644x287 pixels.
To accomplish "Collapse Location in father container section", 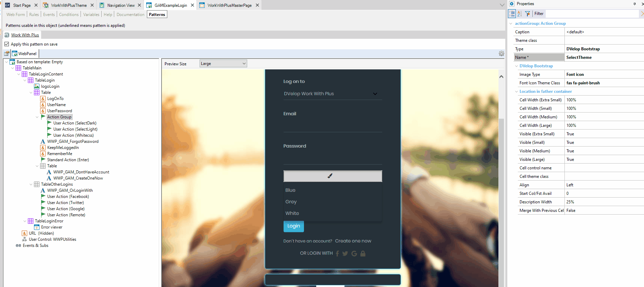I will pyautogui.click(x=516, y=91).
